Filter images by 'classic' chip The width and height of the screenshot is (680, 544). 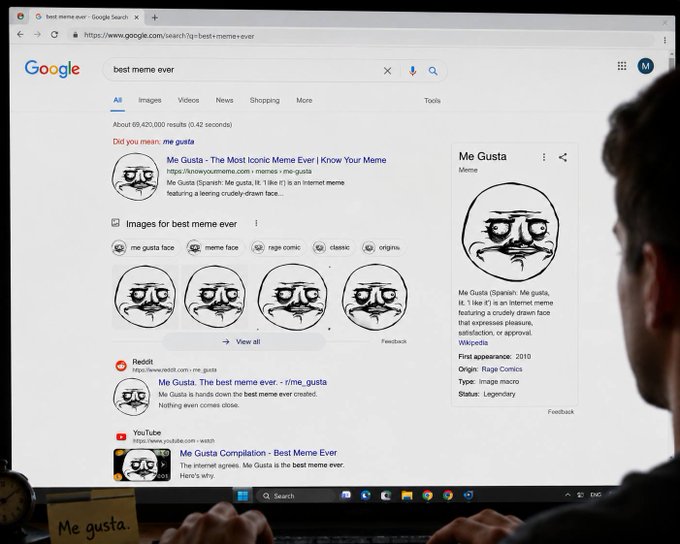[332, 248]
